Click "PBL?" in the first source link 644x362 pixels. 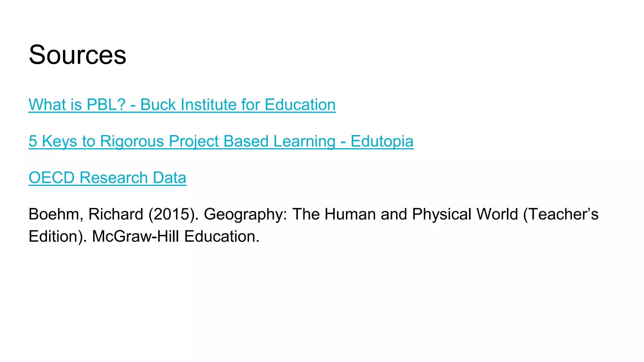(x=106, y=105)
